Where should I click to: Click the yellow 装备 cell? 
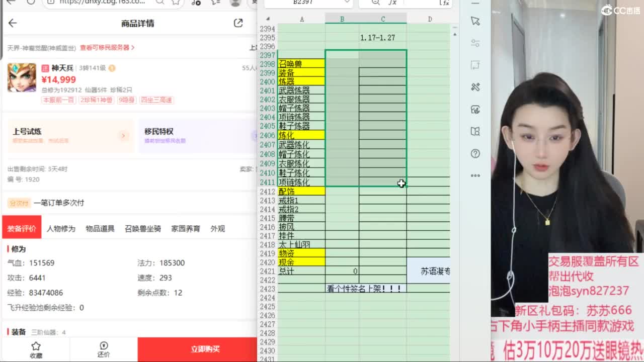pyautogui.click(x=301, y=73)
